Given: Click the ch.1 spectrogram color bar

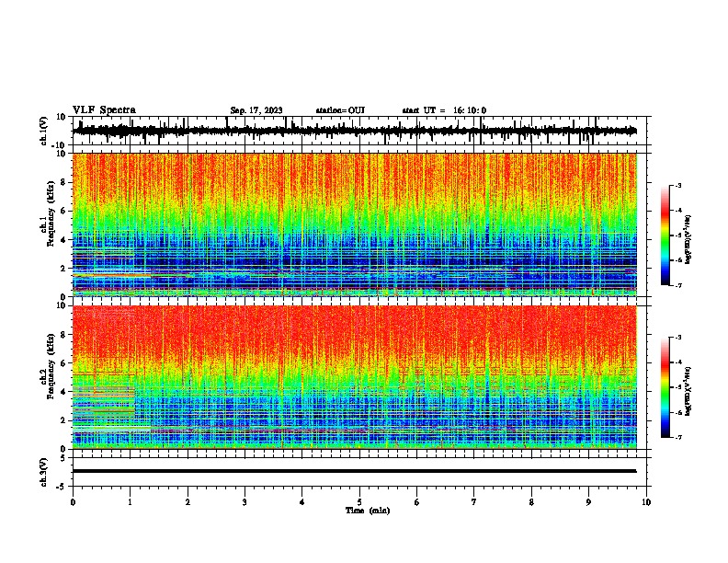Looking at the screenshot, I should point(665,236).
